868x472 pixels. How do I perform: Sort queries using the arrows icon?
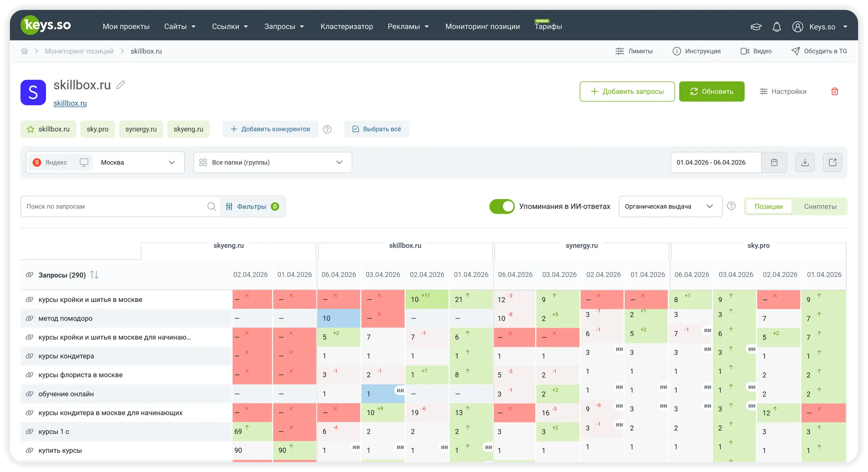[94, 275]
